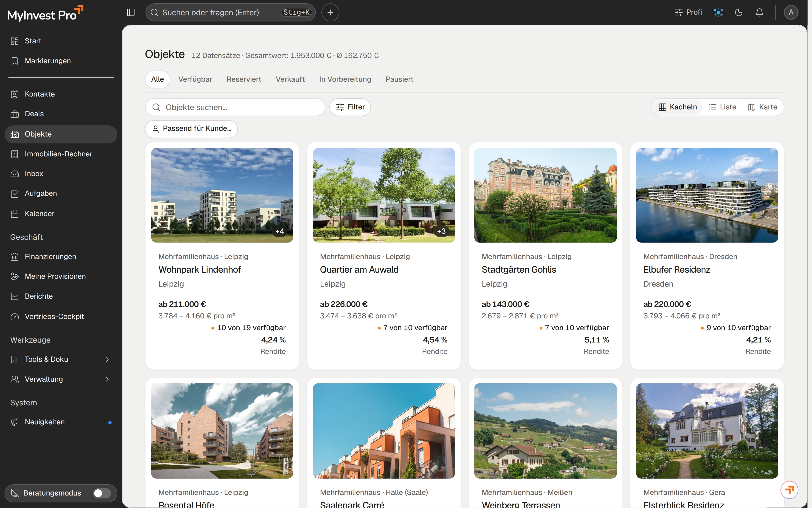Open Saalepark Carré image
The height and width of the screenshot is (508, 812).
coord(384,431)
